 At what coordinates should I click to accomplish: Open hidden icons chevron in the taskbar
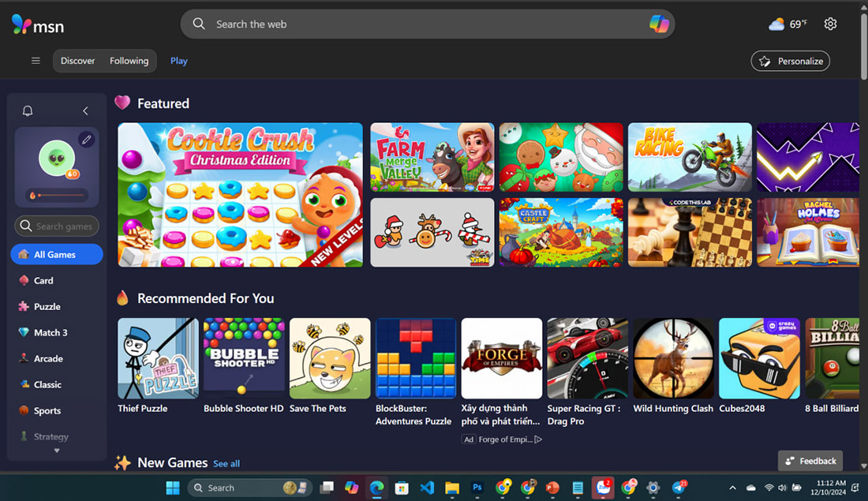pyautogui.click(x=732, y=488)
